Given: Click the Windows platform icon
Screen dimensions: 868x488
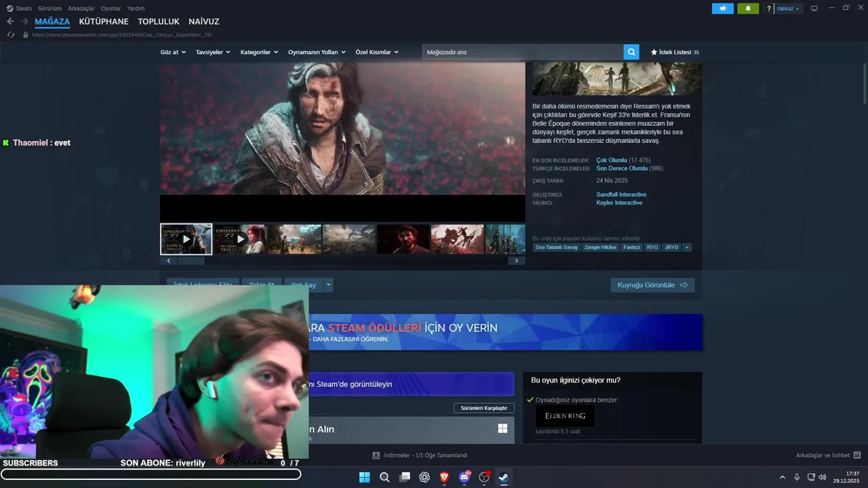Looking at the screenshot, I should tap(502, 428).
